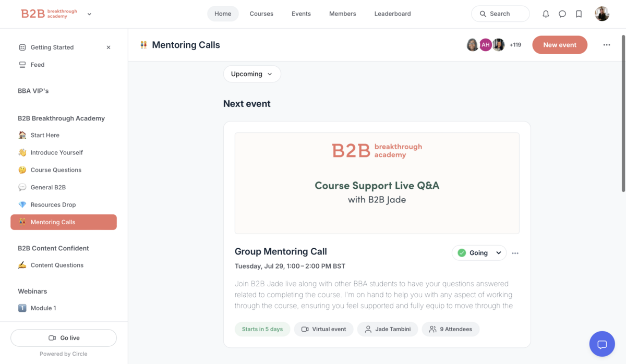Click the Go live button

(x=64, y=338)
